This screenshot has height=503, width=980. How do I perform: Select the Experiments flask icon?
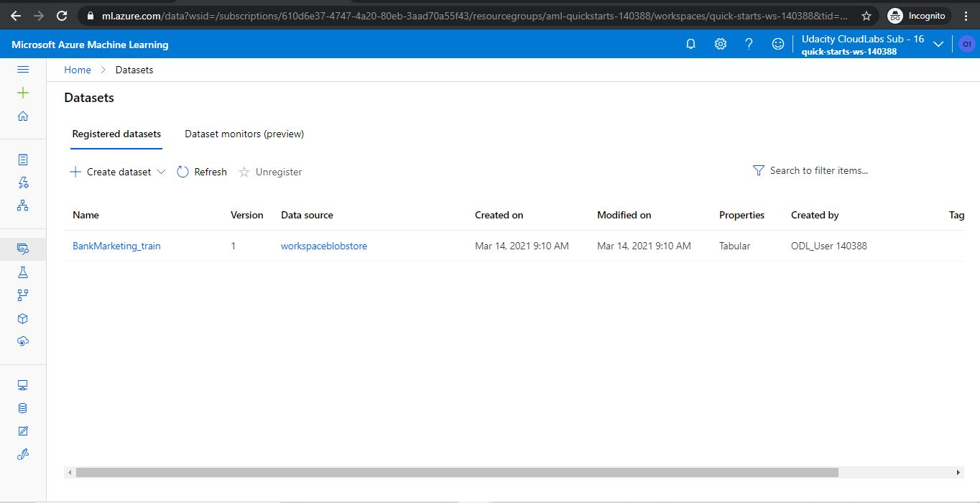coord(22,272)
